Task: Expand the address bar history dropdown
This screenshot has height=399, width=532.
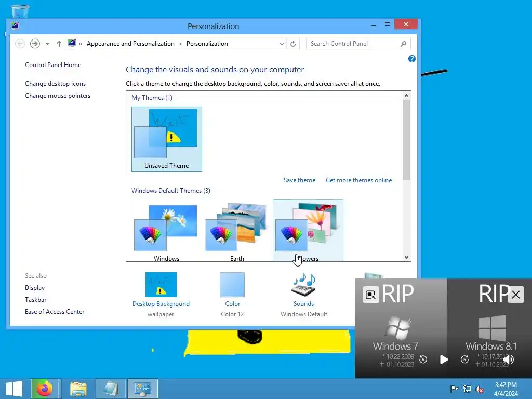Action: tap(282, 44)
